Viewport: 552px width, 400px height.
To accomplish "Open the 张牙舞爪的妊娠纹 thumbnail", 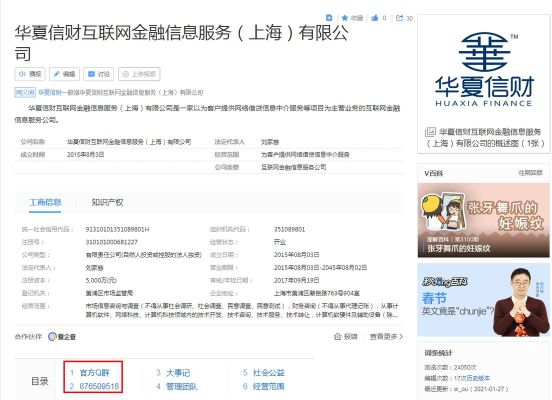I will 483,220.
